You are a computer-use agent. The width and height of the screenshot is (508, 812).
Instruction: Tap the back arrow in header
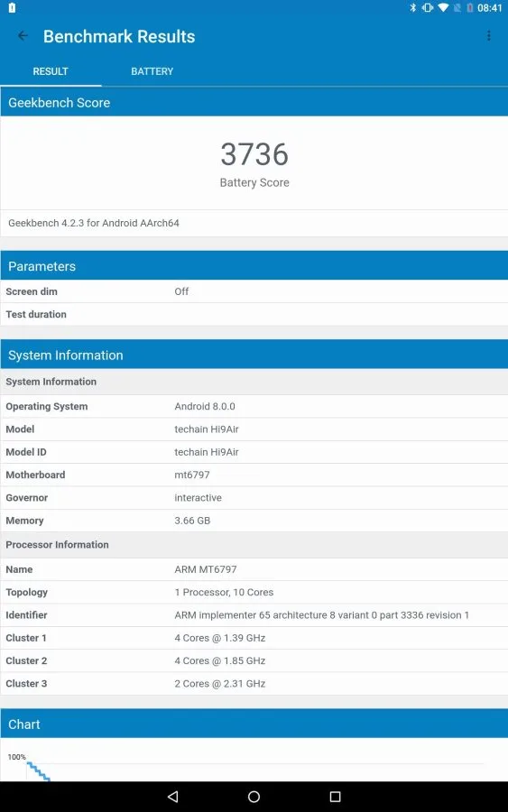pyautogui.click(x=23, y=36)
